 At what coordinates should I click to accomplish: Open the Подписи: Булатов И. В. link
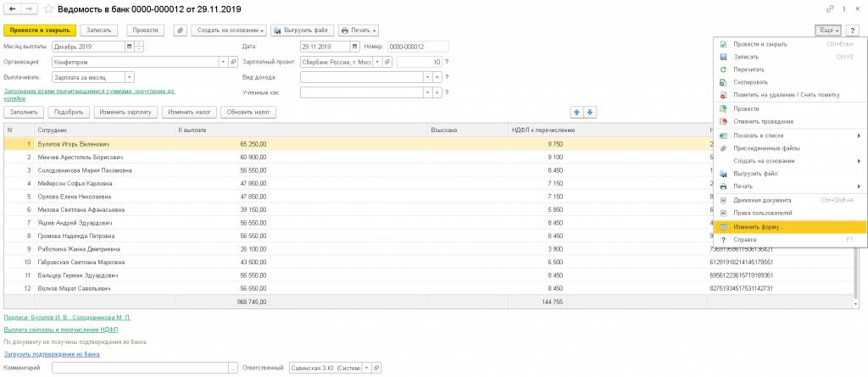pos(68,318)
